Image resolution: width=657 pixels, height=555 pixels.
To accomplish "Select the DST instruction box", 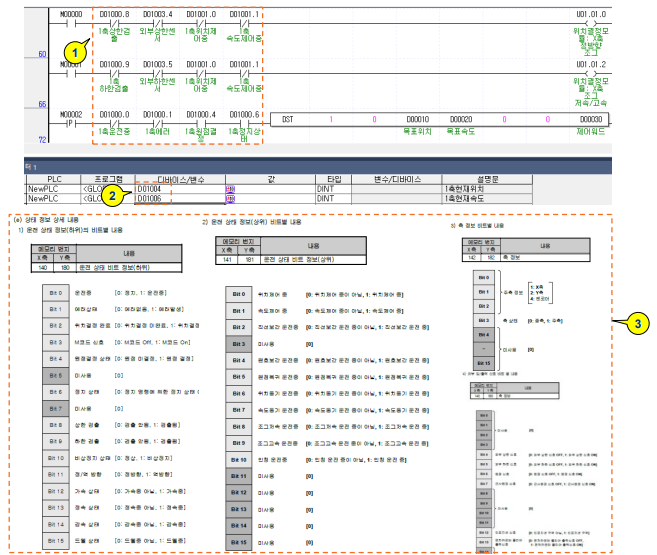I will click(x=288, y=119).
